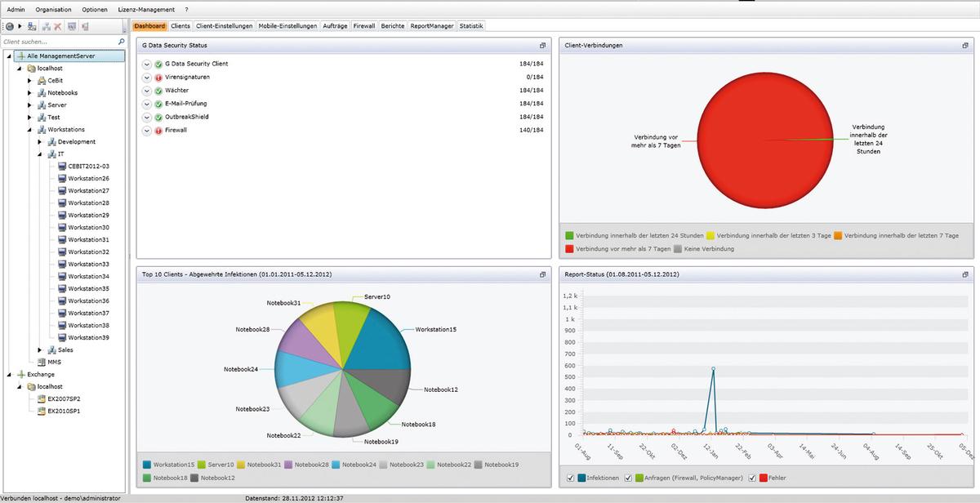The image size is (980, 503).
Task: Click red warning icon beside Virensignaturen
Action: coord(158,78)
